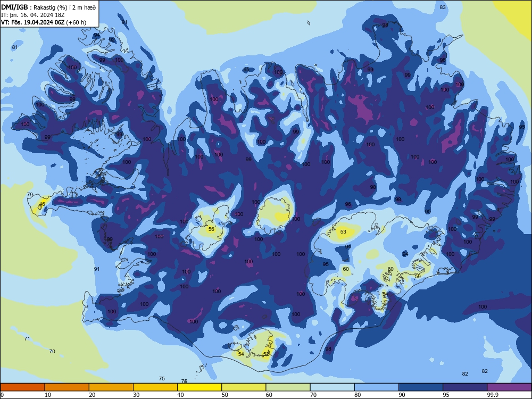Image resolution: width=532 pixels, height=399 pixels.
Task: Select the light green 60–70 legend swatch
Action: coord(288,387)
